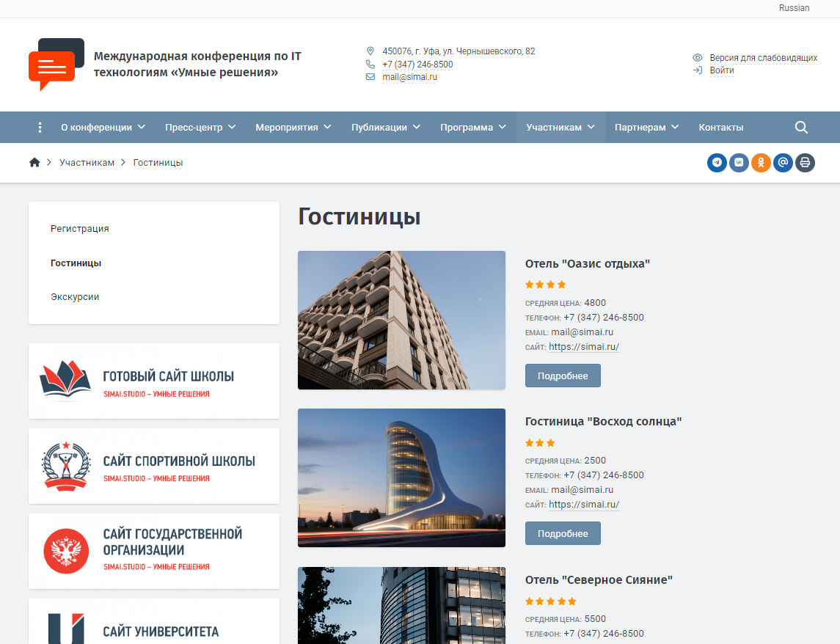Click the Odnoklassniki share icon

[x=761, y=163]
